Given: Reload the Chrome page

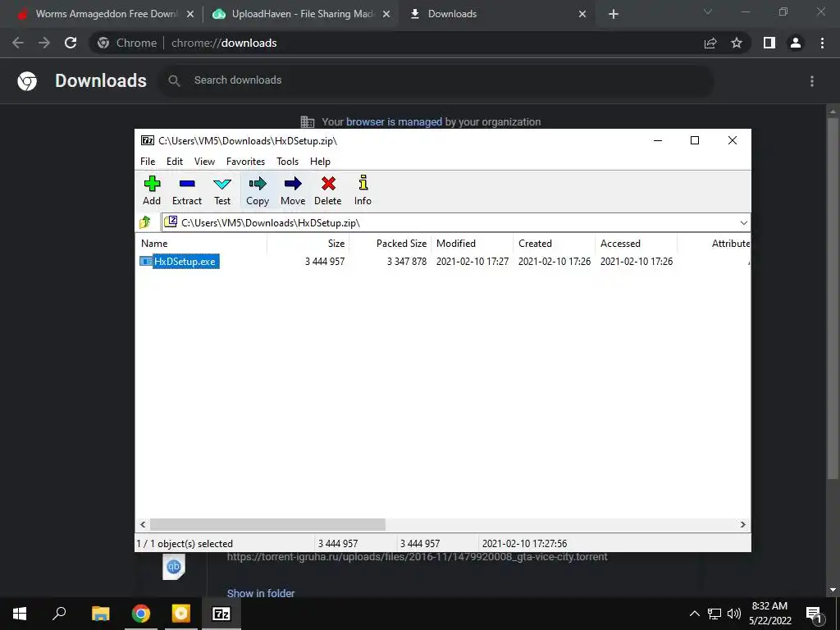Looking at the screenshot, I should pyautogui.click(x=71, y=43).
